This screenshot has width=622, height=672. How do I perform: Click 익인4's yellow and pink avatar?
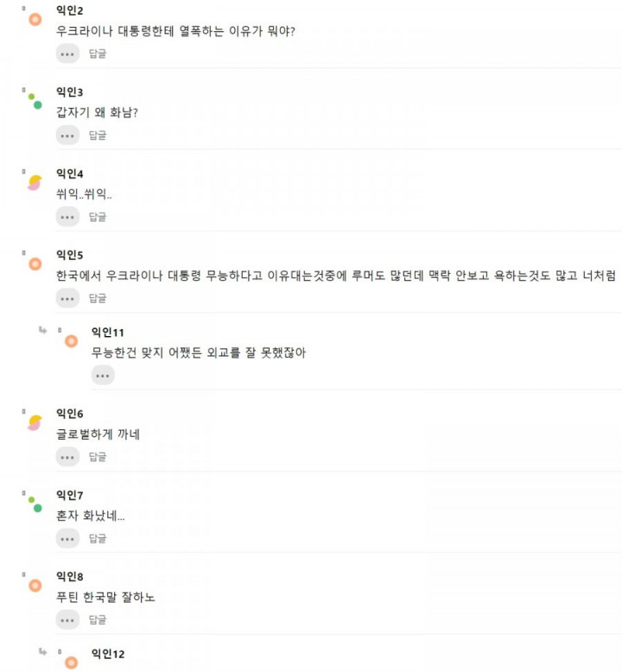click(35, 182)
